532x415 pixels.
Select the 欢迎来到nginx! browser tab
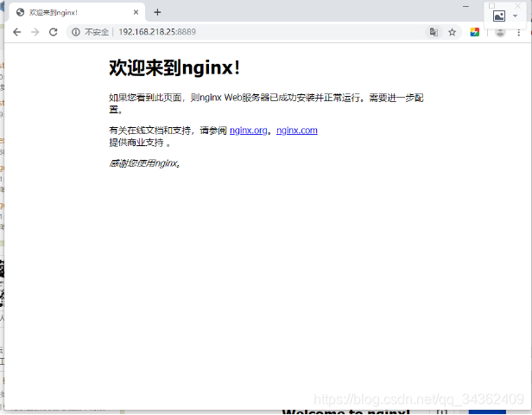(x=78, y=13)
